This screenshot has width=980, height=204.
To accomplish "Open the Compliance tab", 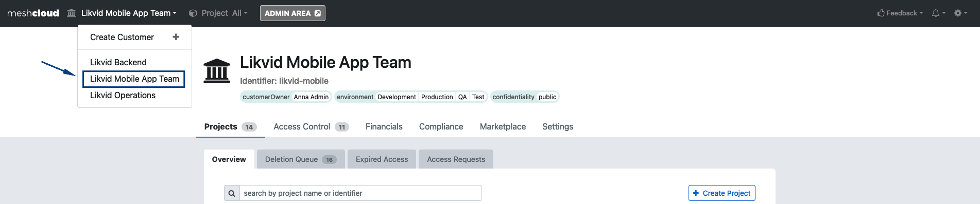I will click(x=441, y=126).
